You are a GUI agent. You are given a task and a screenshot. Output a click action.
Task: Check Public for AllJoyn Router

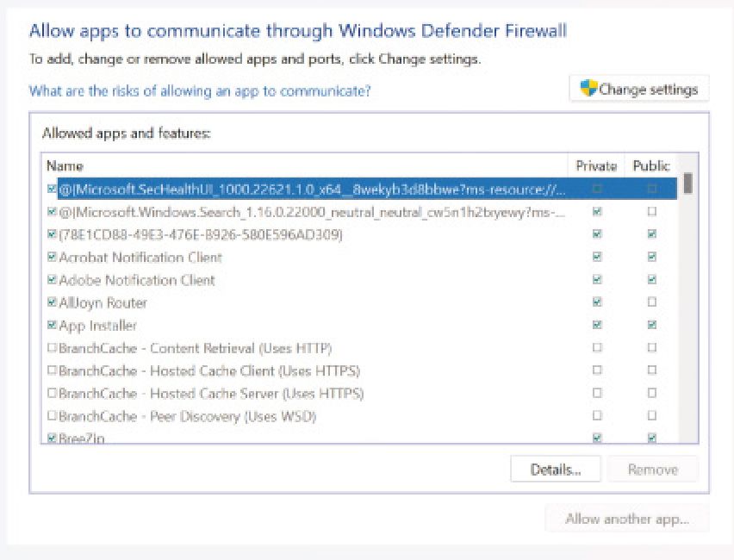coord(651,302)
